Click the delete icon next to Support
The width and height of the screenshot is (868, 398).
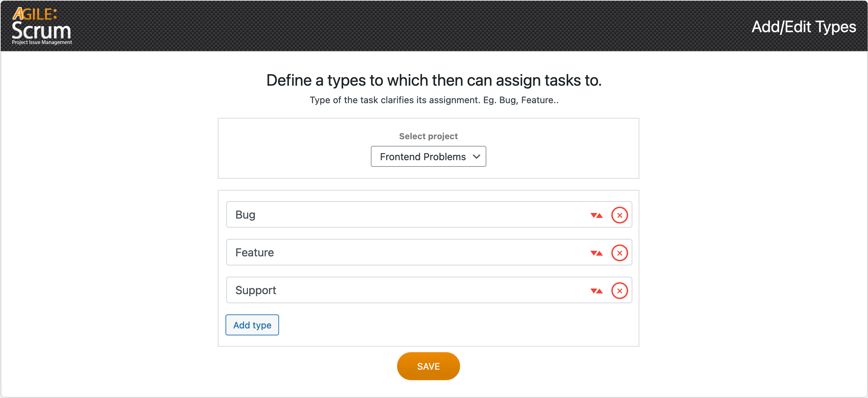tap(620, 290)
